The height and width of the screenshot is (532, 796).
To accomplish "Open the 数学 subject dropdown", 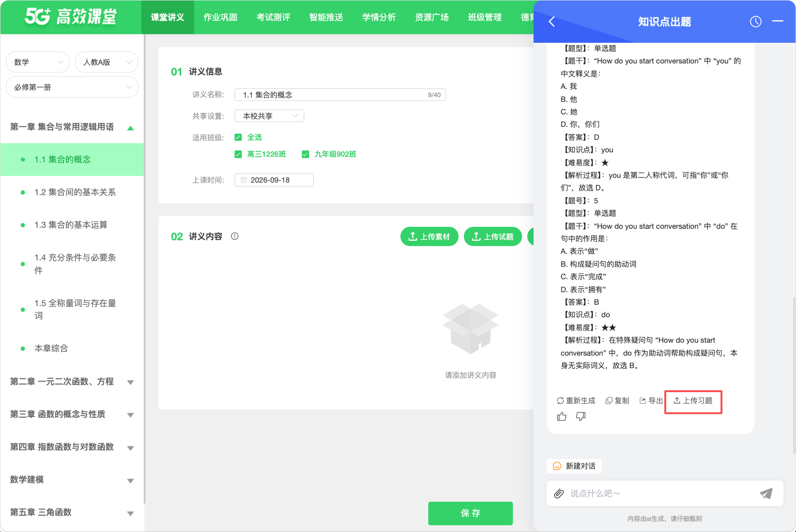I will [37, 62].
